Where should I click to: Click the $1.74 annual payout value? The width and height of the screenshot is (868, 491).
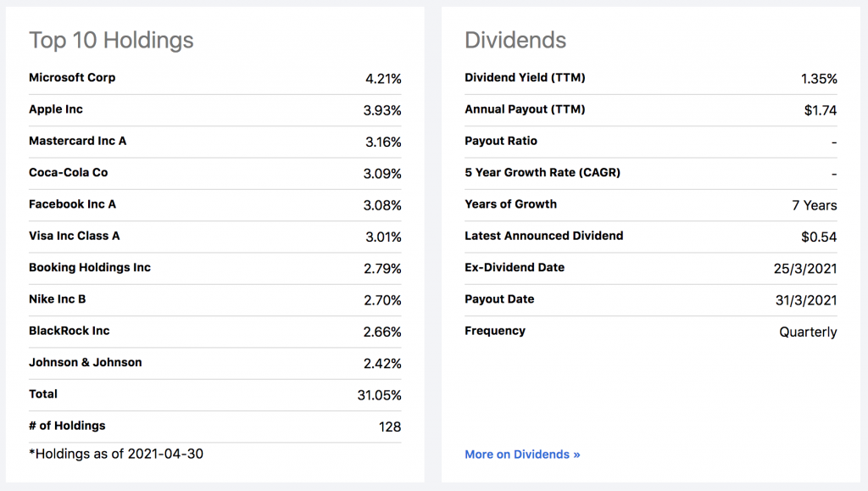[x=821, y=110]
